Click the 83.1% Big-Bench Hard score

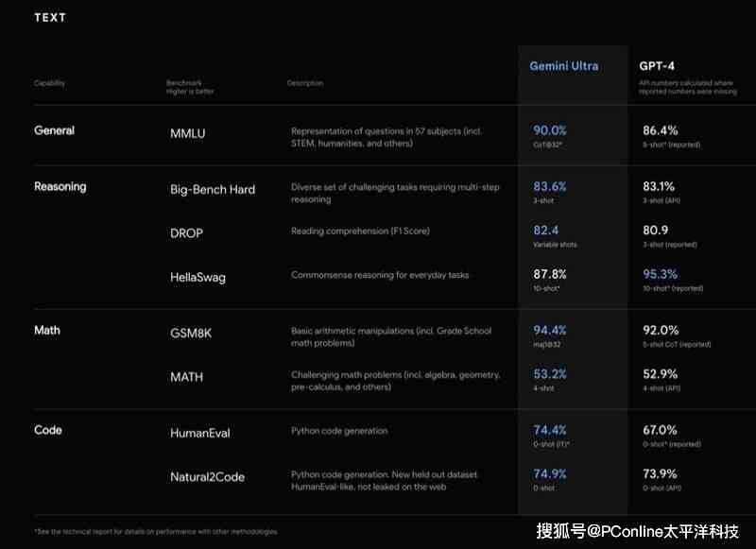point(659,186)
